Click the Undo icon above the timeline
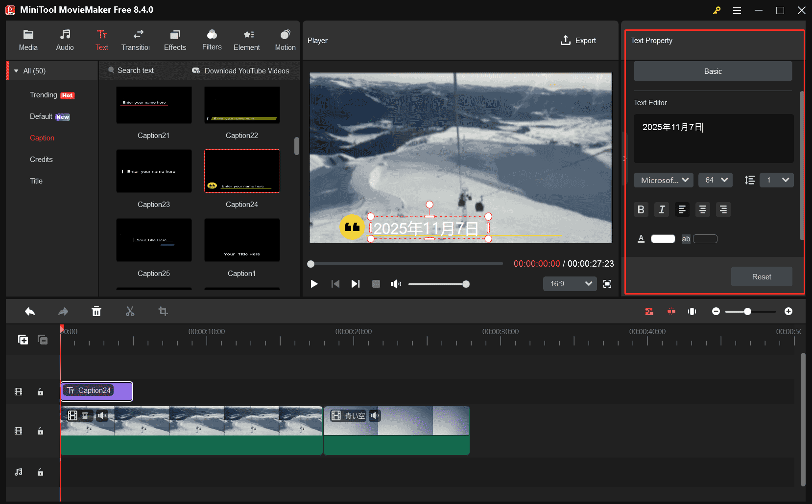Screen dimensions: 812x504 (30, 311)
